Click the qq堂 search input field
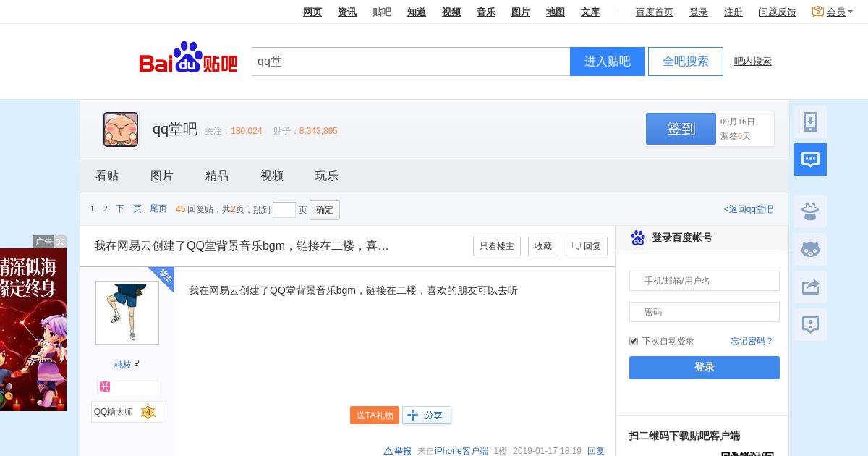 click(411, 62)
